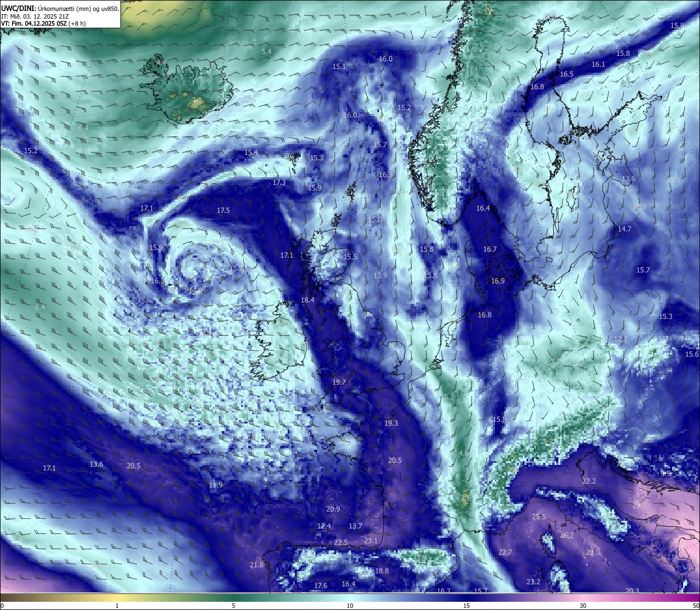Viewport: 700px width, 610px height.
Task: Click the map value 25.5
Action: pyautogui.click(x=539, y=516)
